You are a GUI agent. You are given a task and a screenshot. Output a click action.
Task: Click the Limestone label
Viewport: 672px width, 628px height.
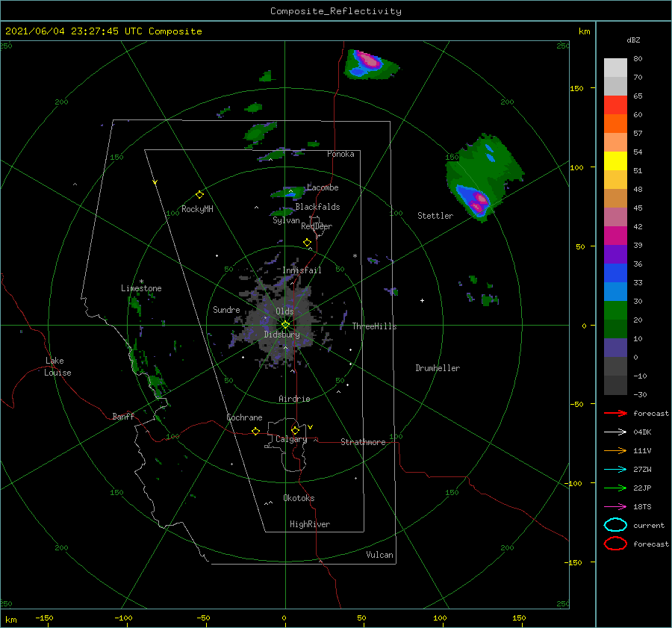coord(141,288)
